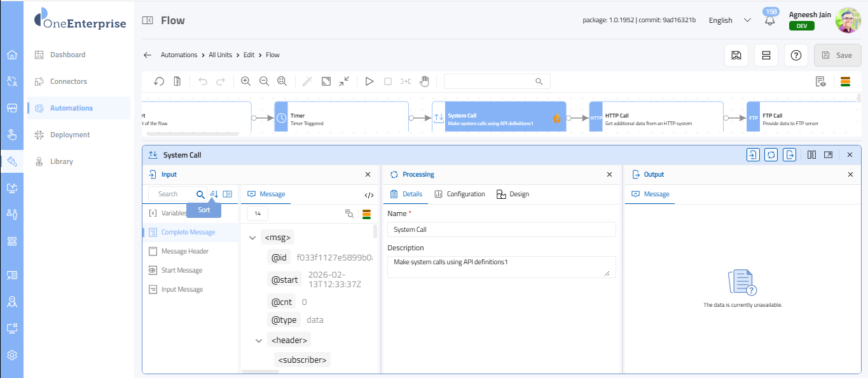Click the notification bell icon
The width and height of the screenshot is (868, 378).
coord(770,20)
